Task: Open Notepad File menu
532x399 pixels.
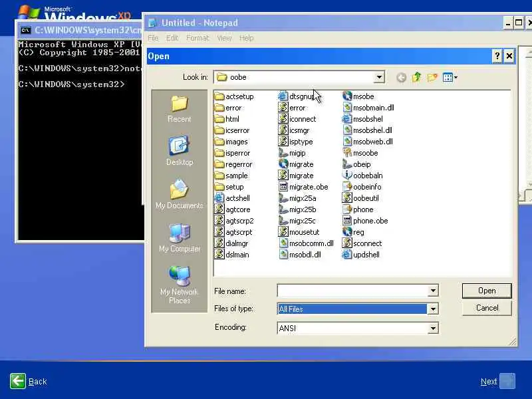Action: 153,38
